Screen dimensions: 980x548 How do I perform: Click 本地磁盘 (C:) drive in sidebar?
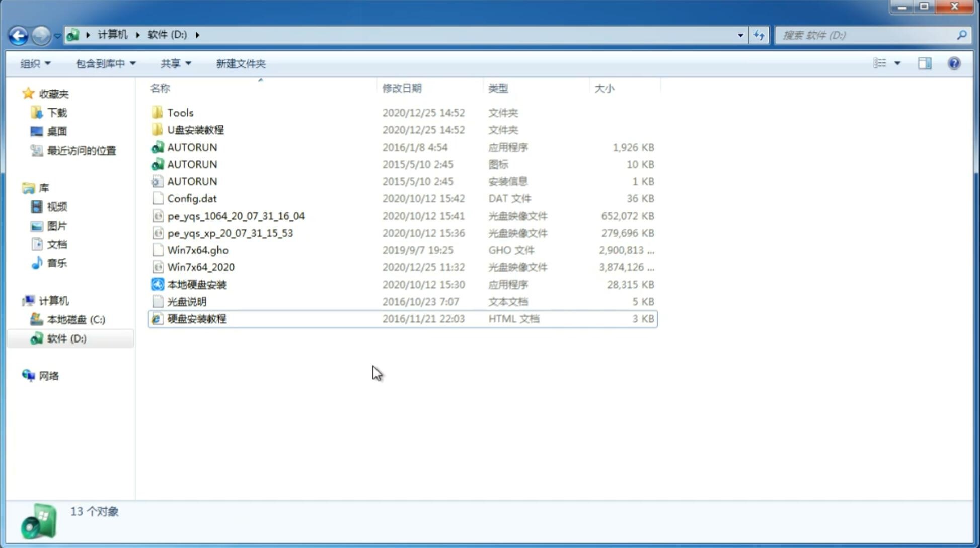(76, 319)
